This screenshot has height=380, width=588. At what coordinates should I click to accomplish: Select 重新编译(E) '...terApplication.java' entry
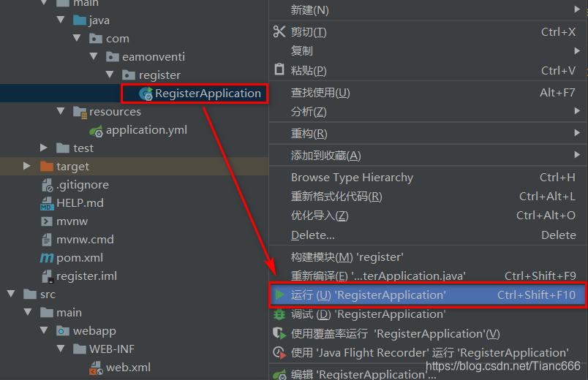[x=428, y=275]
